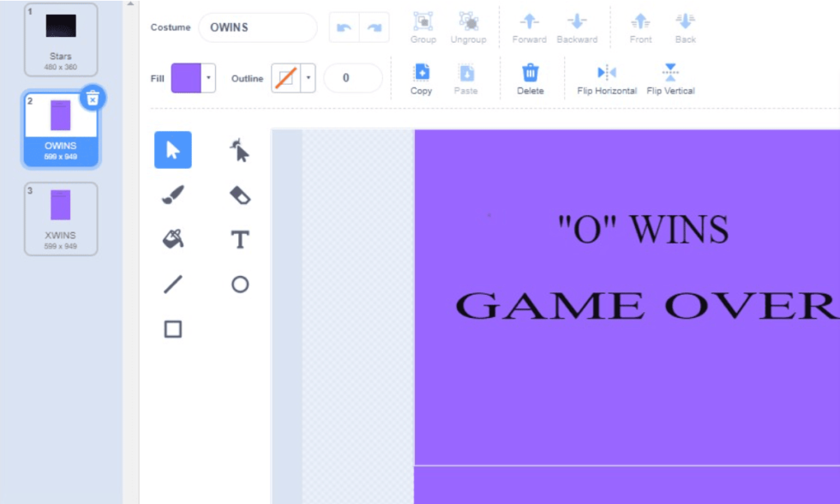Select the XWINS costume thumbnail
Image resolution: width=840 pixels, height=504 pixels.
point(60,217)
